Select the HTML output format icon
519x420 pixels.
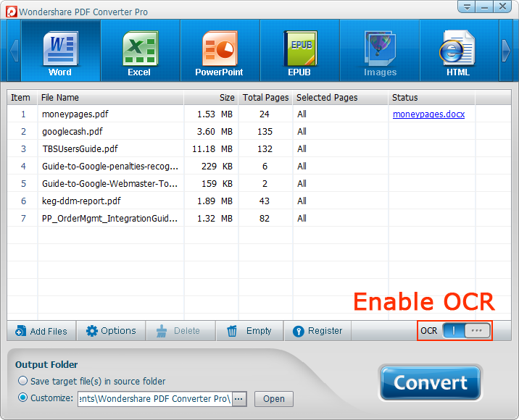pos(457,51)
